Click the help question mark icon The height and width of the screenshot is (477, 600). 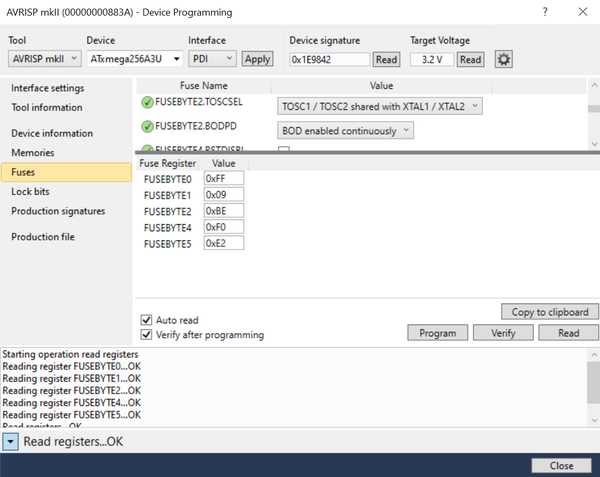pyautogui.click(x=545, y=12)
